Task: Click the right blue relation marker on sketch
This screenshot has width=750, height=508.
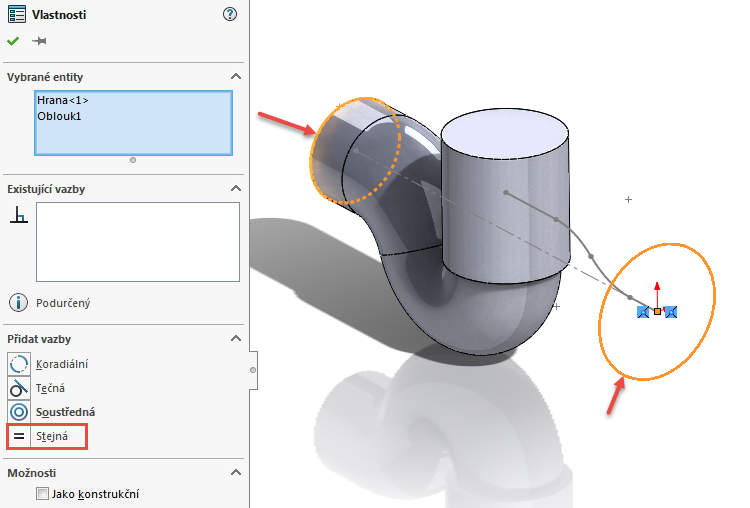Action: click(x=671, y=312)
